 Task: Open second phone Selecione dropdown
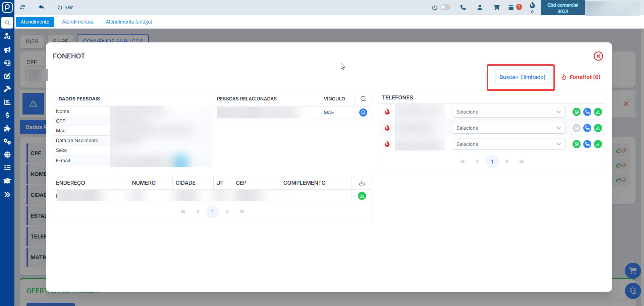coord(508,128)
